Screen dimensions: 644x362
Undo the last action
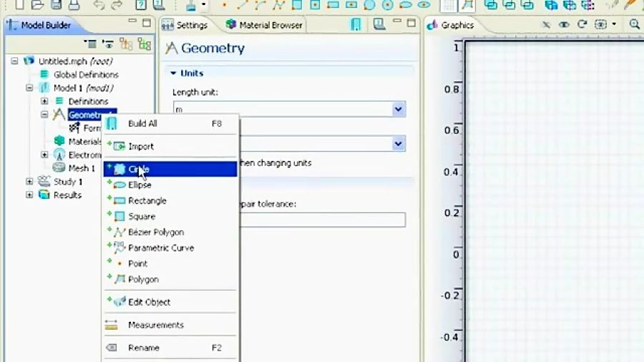tap(99, 5)
